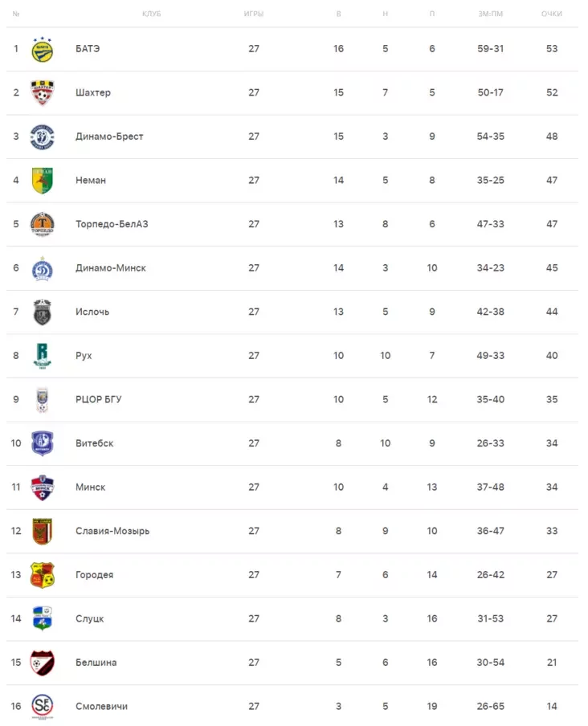Open the Славия-Мозырь team page
This screenshot has width=588, height=726.
(112, 531)
